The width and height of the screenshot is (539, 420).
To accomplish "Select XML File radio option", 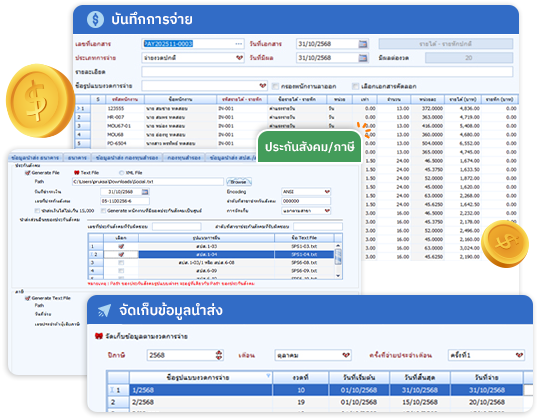I will (x=121, y=173).
